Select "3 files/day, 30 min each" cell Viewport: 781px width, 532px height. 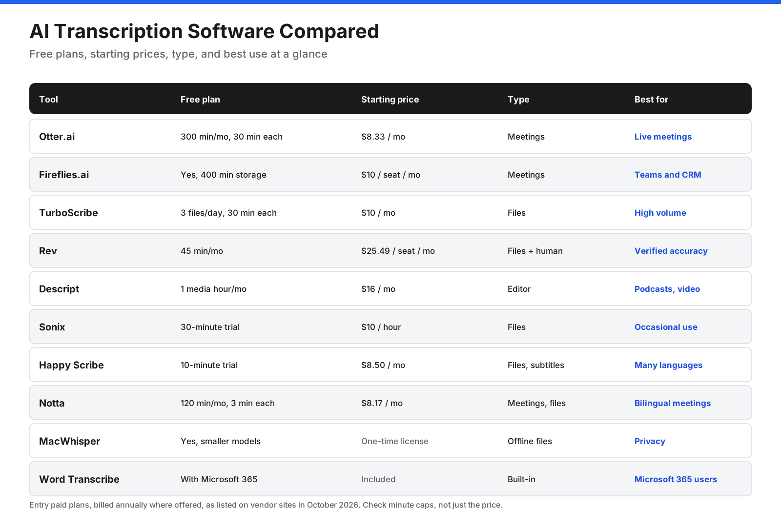[x=228, y=213]
